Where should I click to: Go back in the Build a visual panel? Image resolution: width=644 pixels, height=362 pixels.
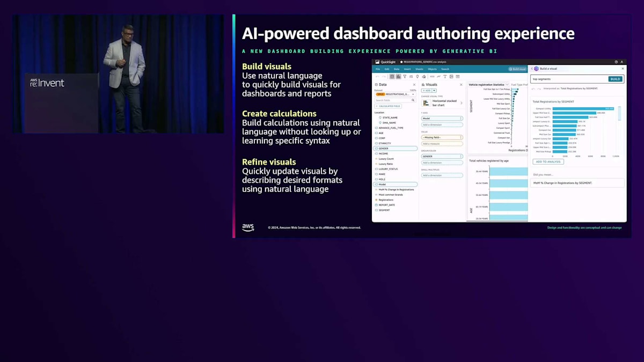coord(532,69)
